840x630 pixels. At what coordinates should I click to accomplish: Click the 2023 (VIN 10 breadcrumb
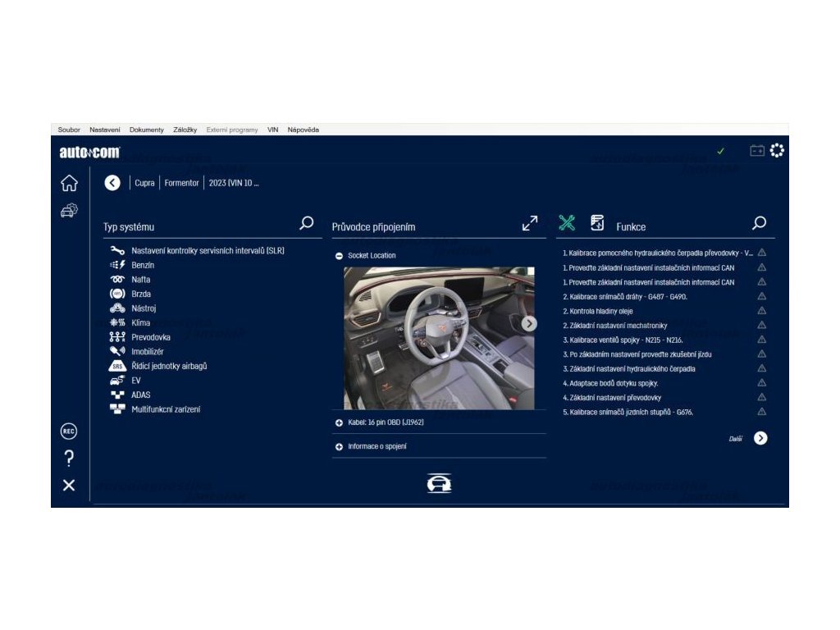(234, 183)
